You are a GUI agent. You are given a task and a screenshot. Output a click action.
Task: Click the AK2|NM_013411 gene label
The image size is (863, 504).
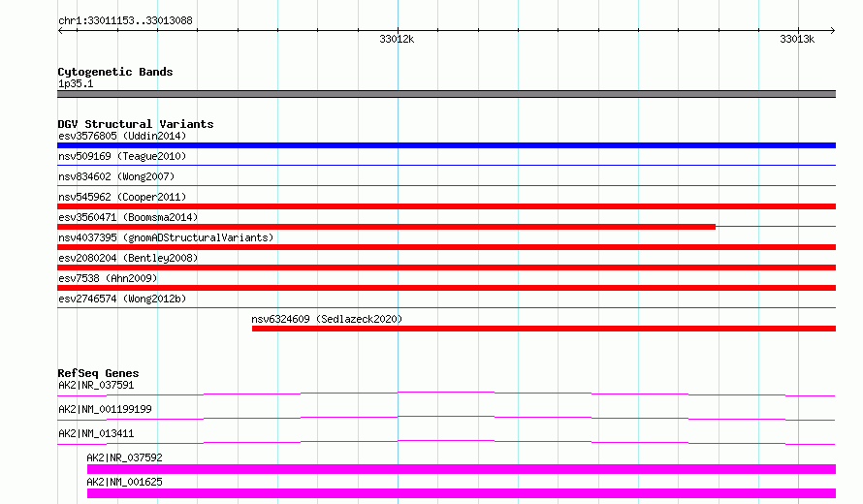[x=96, y=433]
